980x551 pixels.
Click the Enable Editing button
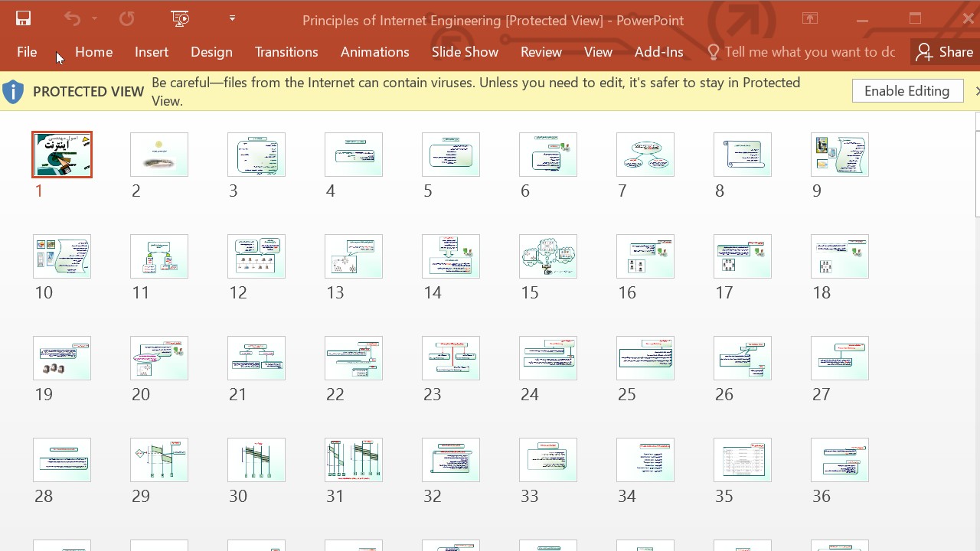907,91
